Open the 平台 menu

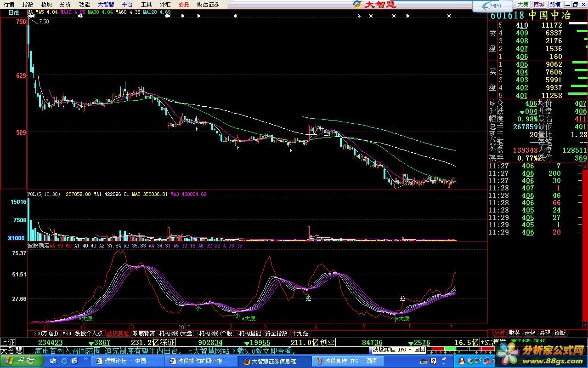click(127, 4)
